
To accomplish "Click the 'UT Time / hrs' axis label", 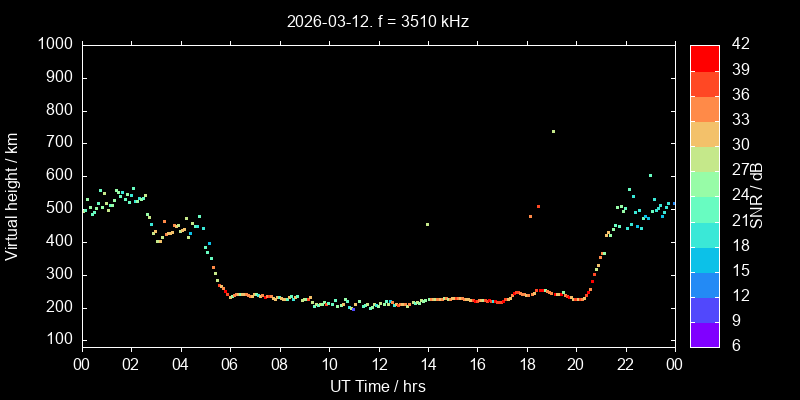I will click(x=378, y=386).
